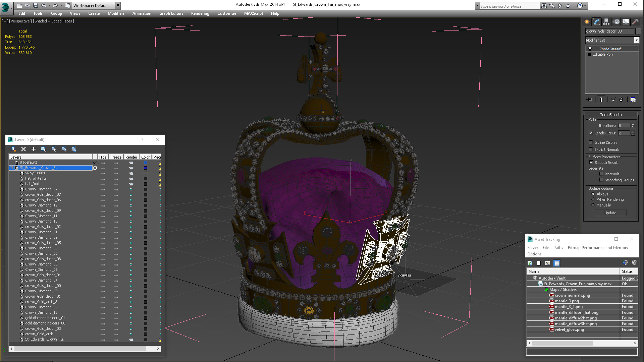Add selected objects to layer plus icon
This screenshot has width=644, height=362.
tap(34, 149)
